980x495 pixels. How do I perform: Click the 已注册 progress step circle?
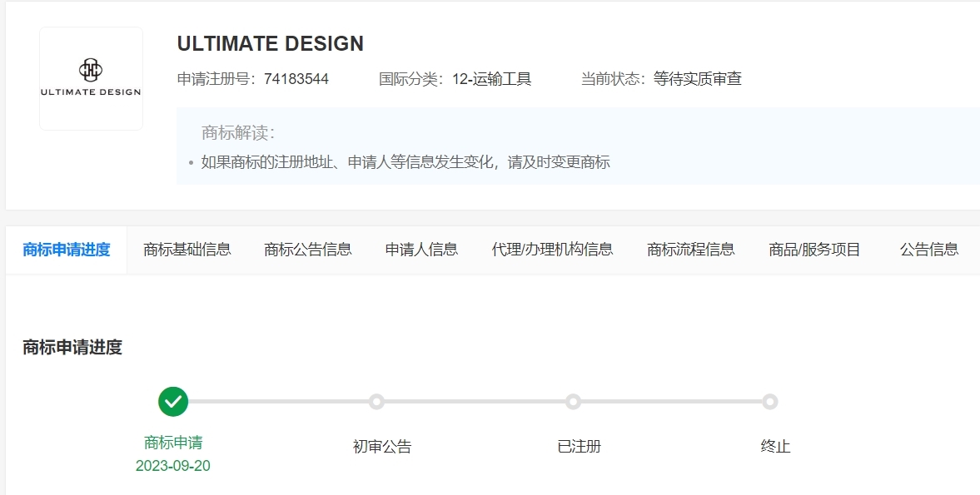click(x=573, y=402)
